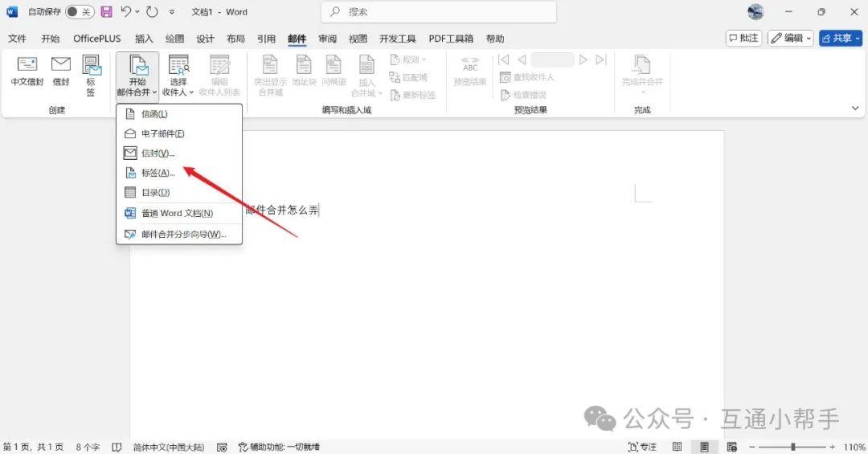Click the zoom slider handle

click(x=793, y=447)
